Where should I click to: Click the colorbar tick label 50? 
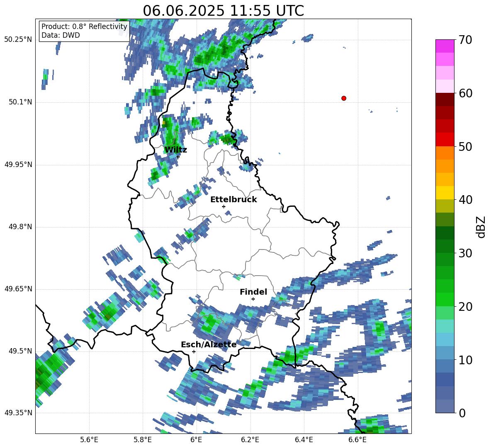point(465,146)
